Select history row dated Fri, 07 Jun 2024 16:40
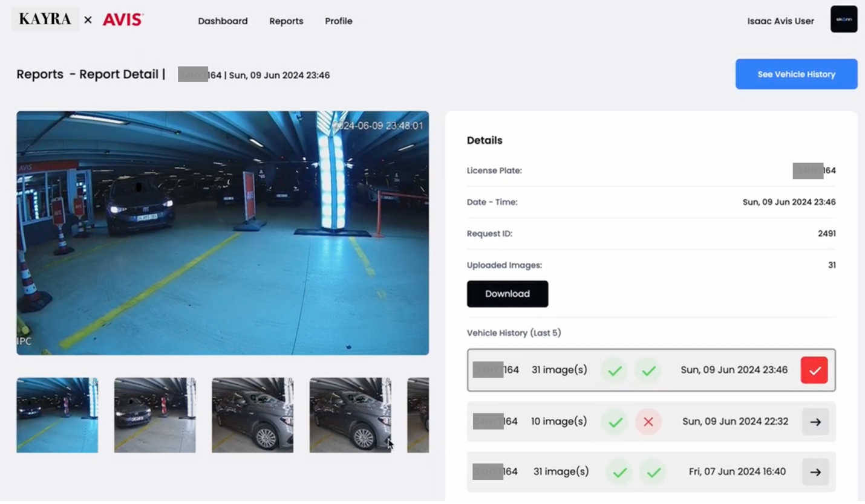The width and height of the screenshot is (865, 504). point(651,472)
